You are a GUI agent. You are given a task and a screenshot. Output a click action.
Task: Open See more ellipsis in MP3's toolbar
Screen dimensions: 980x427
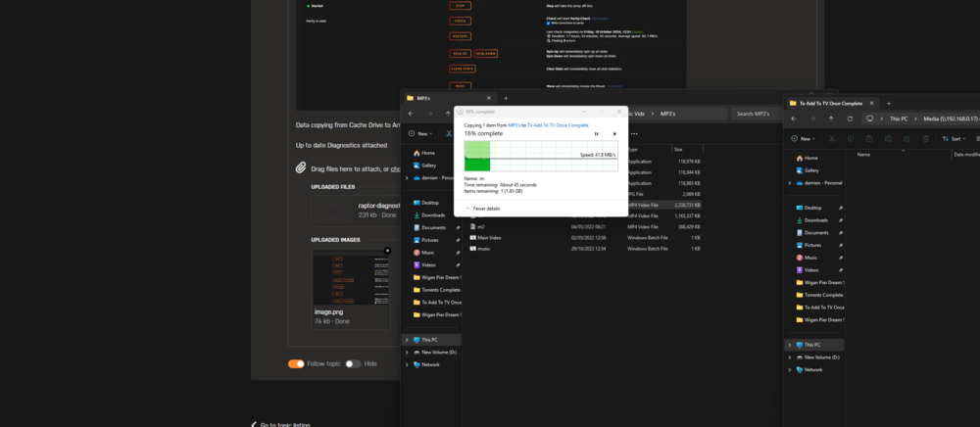coord(634,133)
